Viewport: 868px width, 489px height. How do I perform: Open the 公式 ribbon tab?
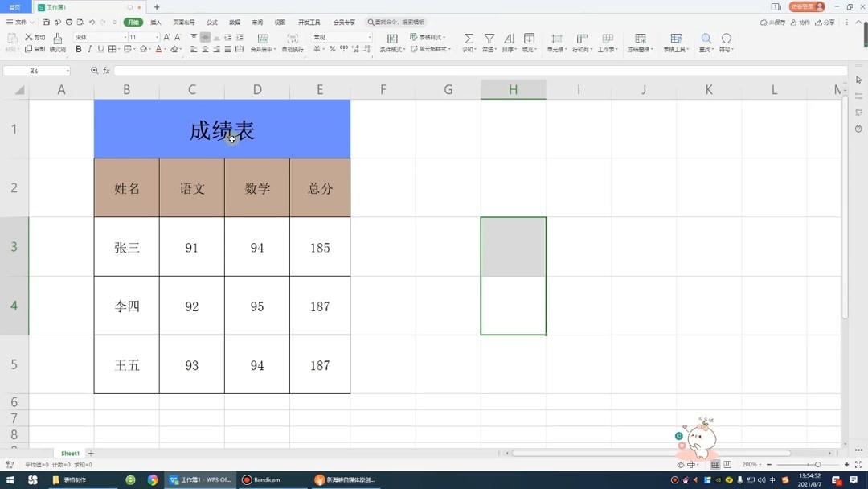point(211,22)
